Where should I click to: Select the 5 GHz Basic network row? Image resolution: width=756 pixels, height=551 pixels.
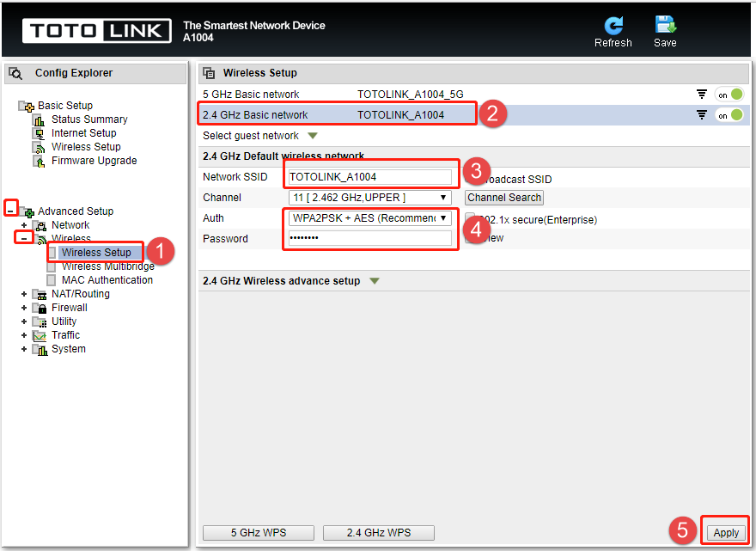pyautogui.click(x=472, y=95)
